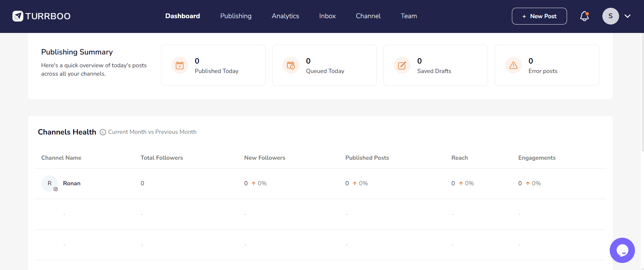Screen dimensions: 644x270
Task: Expand the account menu chevron
Action: click(x=628, y=16)
